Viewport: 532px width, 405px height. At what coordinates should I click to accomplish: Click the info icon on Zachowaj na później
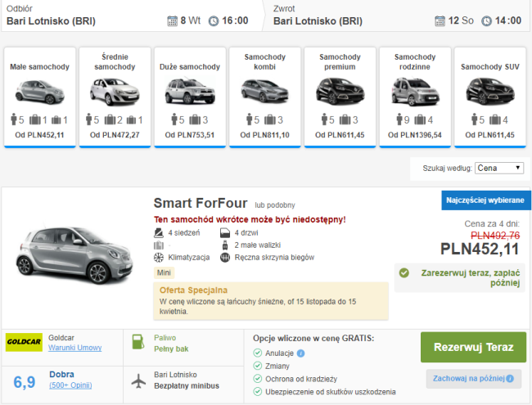(x=510, y=379)
